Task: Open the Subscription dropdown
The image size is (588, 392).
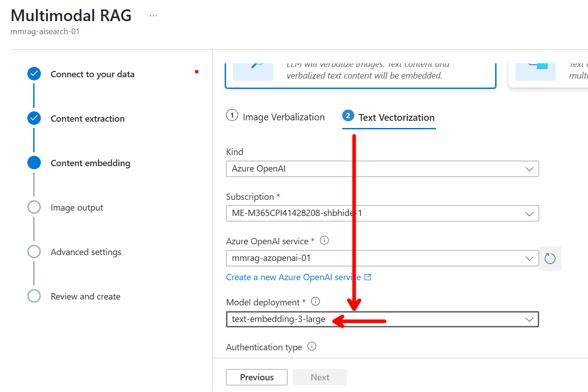Action: [382, 213]
